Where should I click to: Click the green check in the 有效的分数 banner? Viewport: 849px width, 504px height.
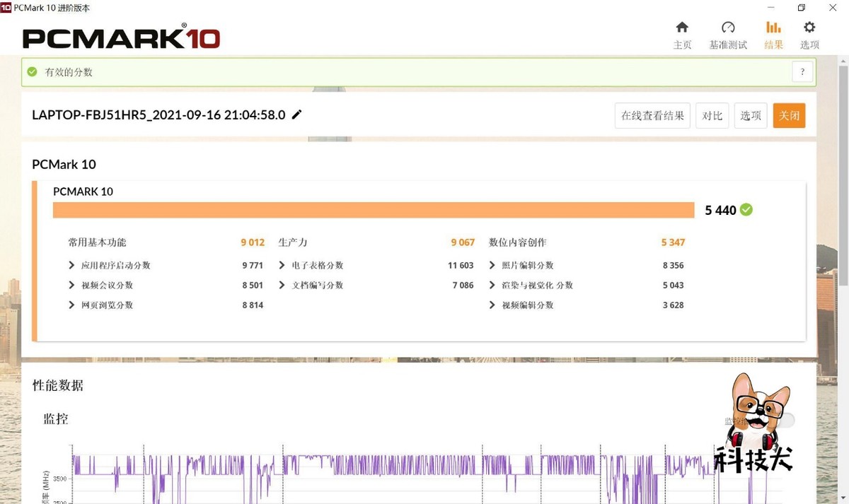(x=32, y=71)
